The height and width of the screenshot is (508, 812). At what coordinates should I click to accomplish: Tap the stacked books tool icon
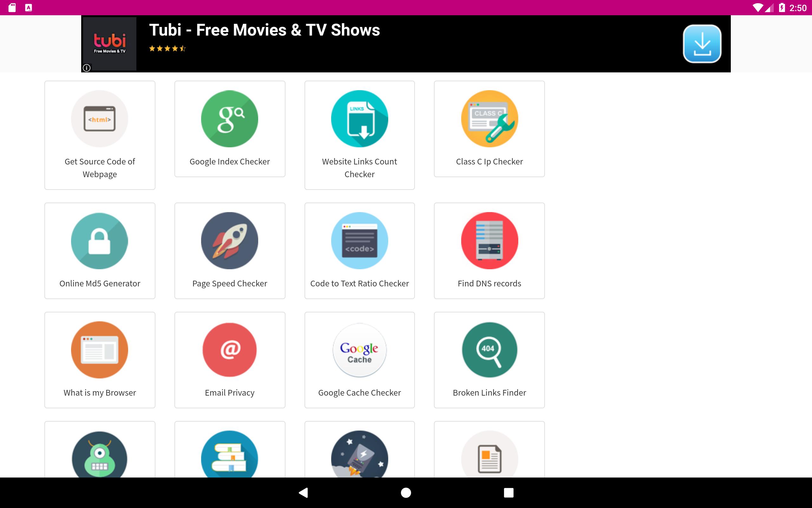[230, 454]
